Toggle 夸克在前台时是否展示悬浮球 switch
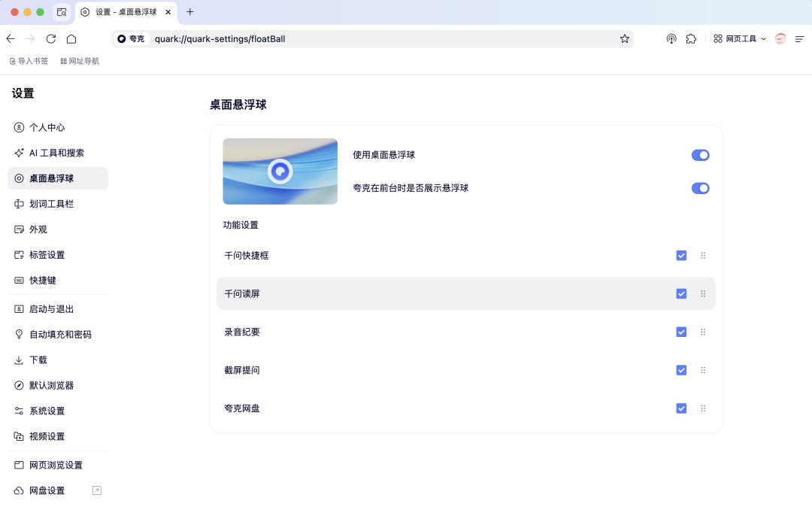The width and height of the screenshot is (812, 516). tap(700, 188)
